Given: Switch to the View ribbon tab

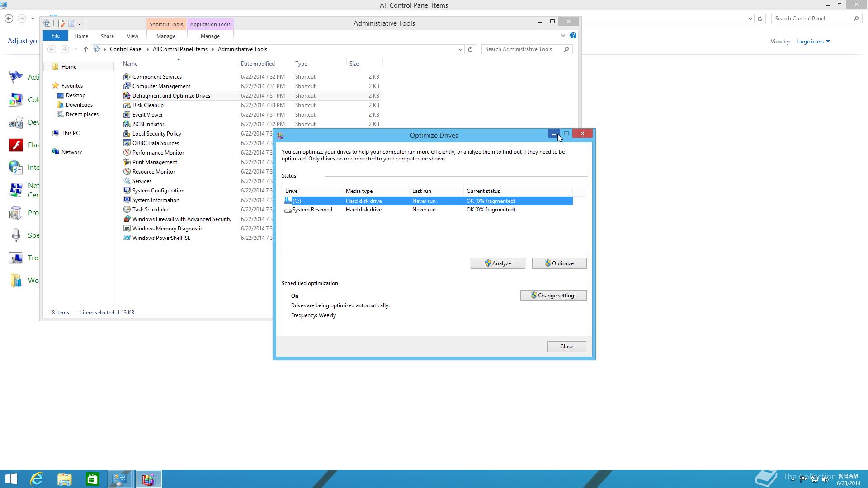Looking at the screenshot, I should (132, 36).
